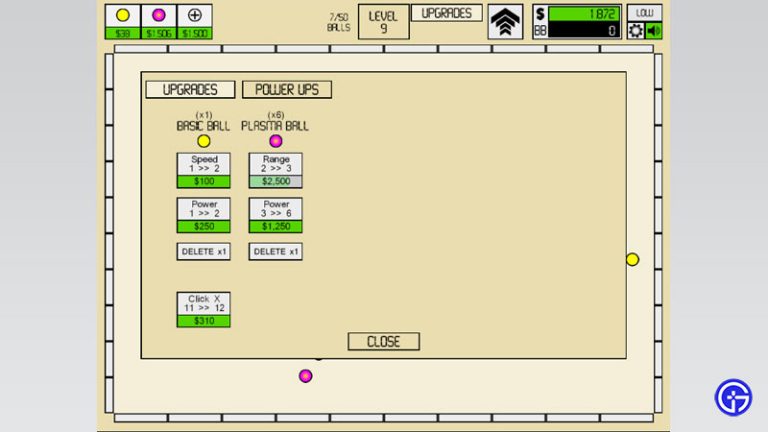The width and height of the screenshot is (768, 432).
Task: Mute sound with the green speaker icon
Action: click(x=654, y=31)
